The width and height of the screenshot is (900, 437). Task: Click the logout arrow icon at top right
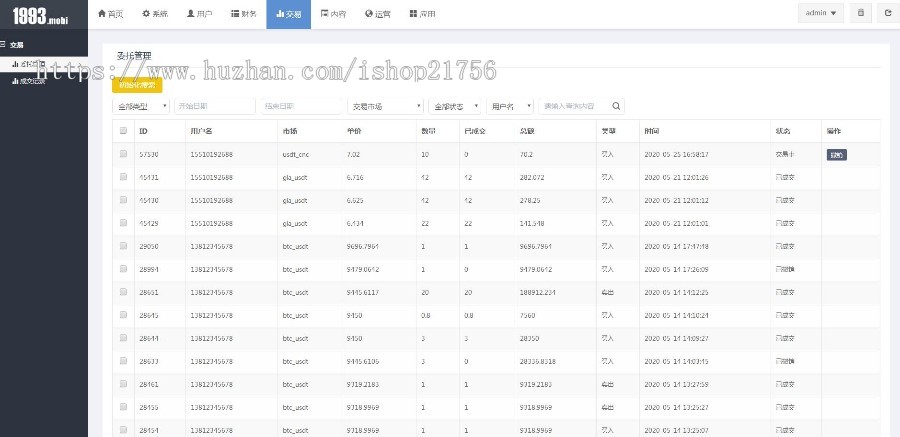(x=888, y=13)
